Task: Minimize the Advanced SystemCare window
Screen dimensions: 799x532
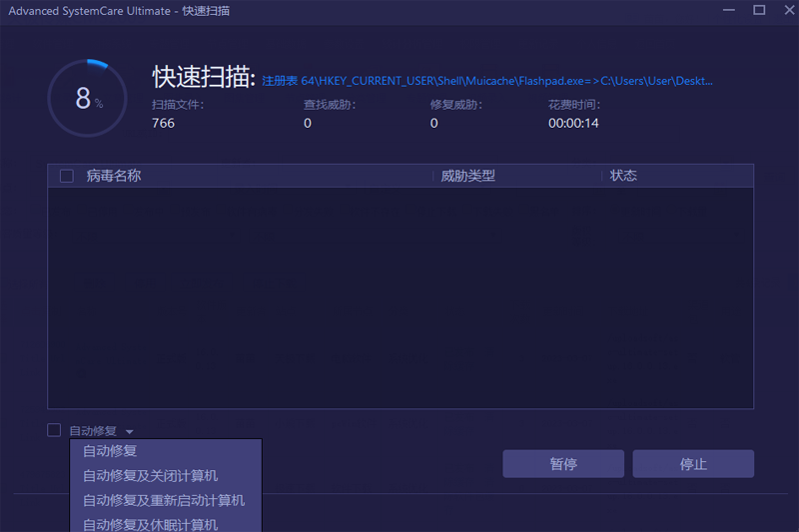Action: tap(729, 10)
